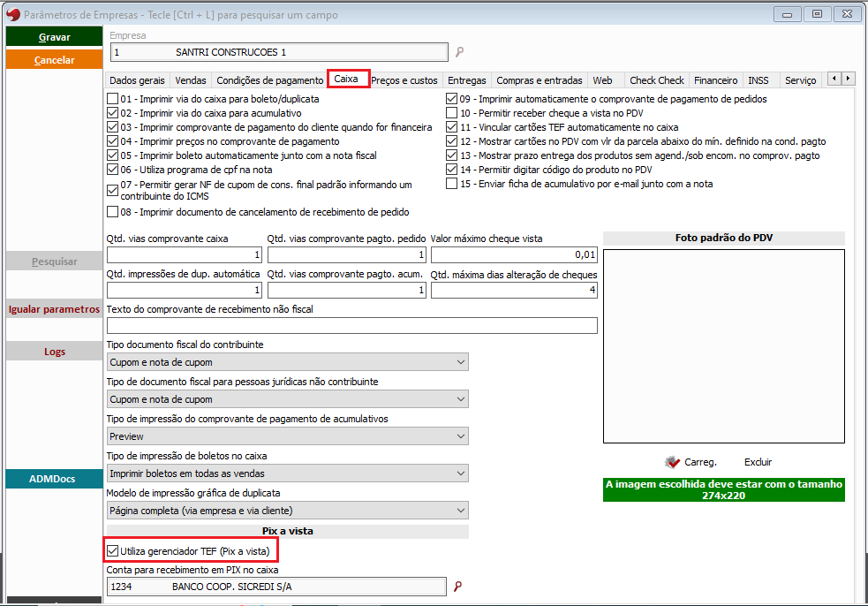Switch to the Entregas tab
Viewport: 868px width, 606px height.
coord(466,80)
